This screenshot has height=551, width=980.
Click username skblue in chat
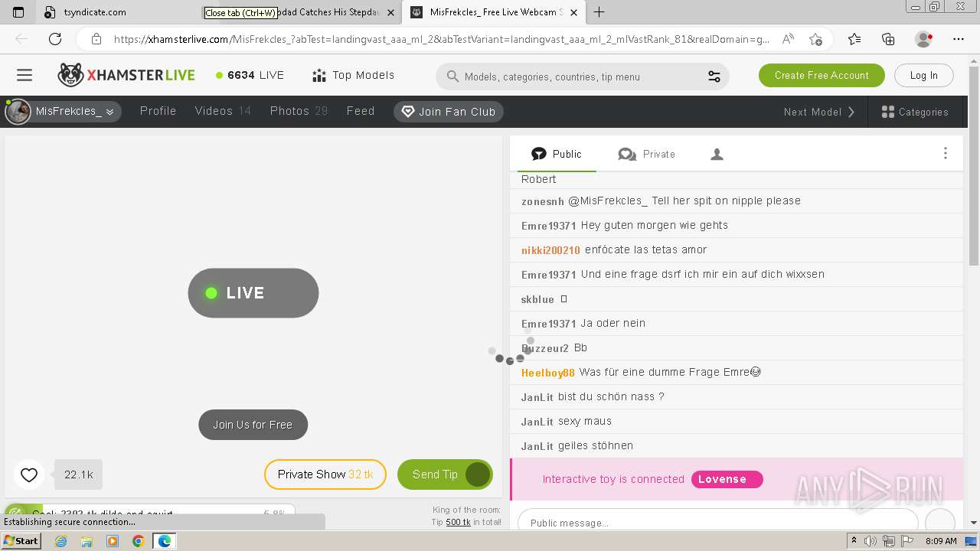(537, 299)
